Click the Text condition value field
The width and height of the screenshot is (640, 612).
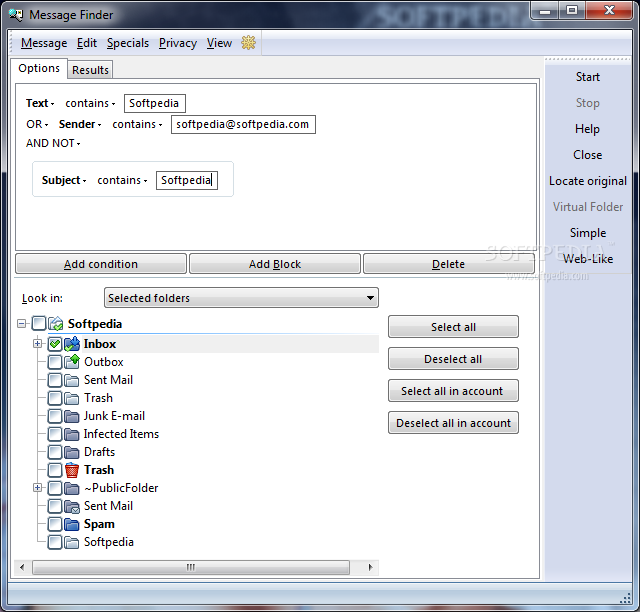tap(155, 103)
